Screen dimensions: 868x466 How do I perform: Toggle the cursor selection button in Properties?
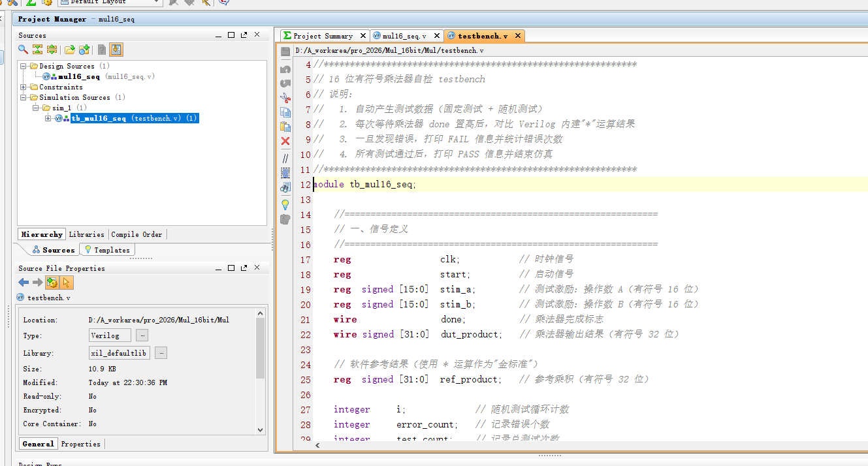[x=67, y=283]
